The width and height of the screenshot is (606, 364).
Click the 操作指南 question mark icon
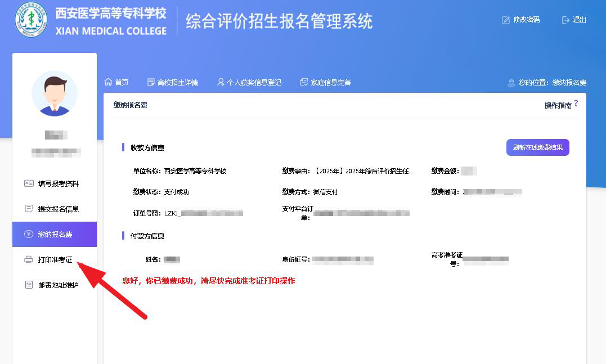[576, 104]
